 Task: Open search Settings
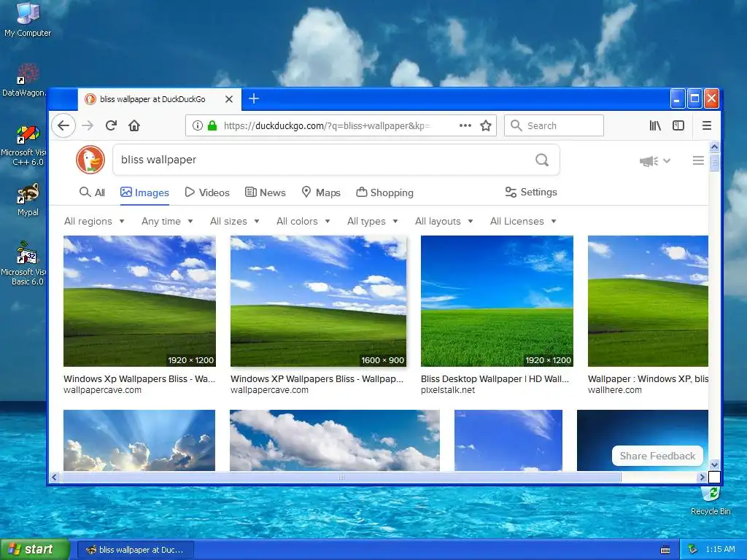(x=531, y=192)
